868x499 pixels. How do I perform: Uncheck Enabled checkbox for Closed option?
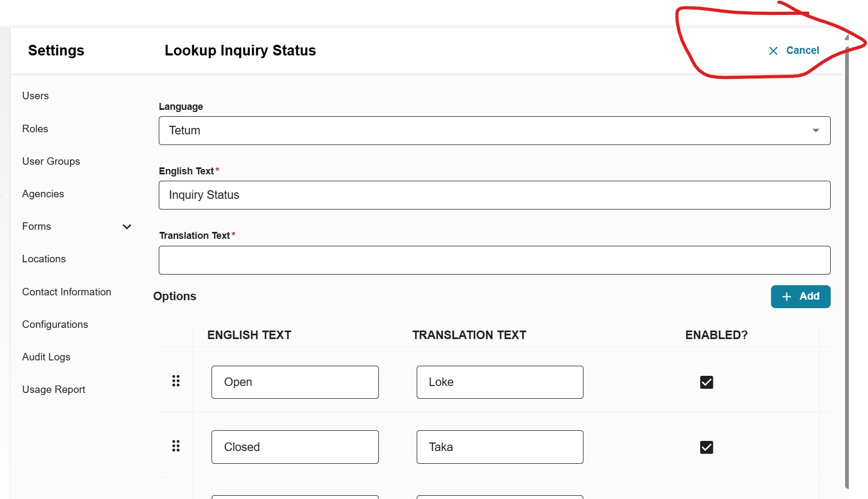(706, 447)
